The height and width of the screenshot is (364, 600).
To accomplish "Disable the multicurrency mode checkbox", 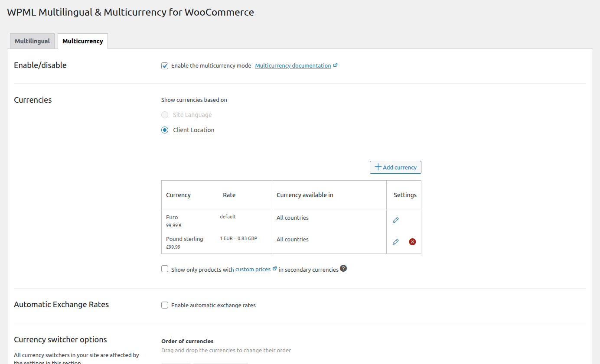I will (x=165, y=66).
